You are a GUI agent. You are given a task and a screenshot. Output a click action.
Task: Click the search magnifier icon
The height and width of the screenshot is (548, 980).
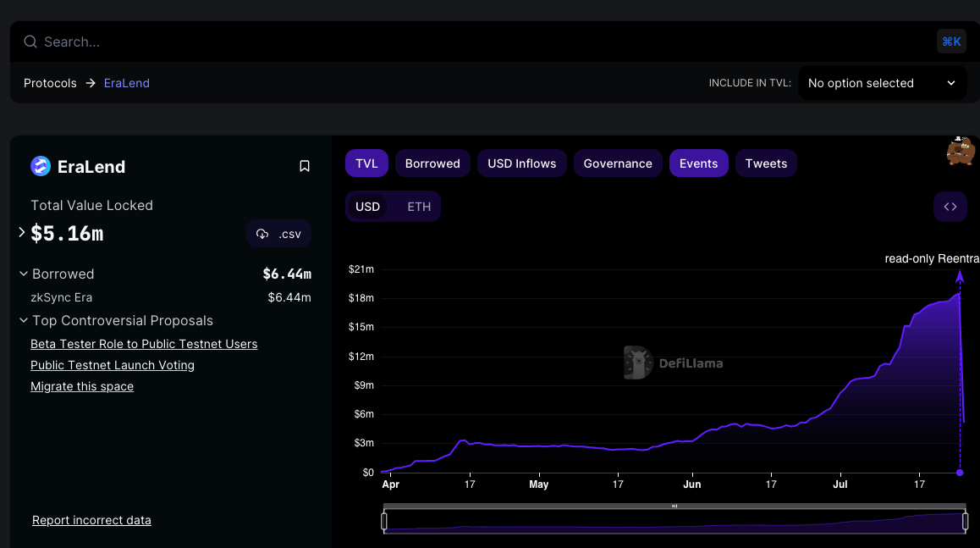pos(30,42)
